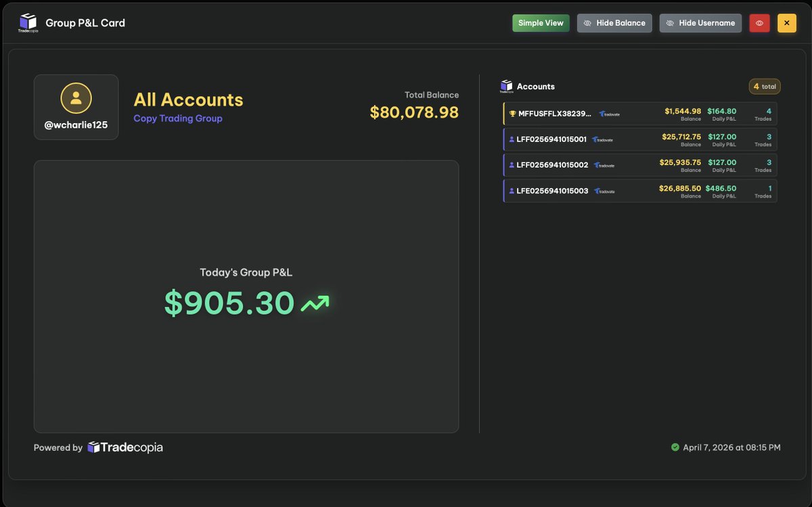
Task: Click the $486.50 Daily P&L value
Action: [x=721, y=188]
